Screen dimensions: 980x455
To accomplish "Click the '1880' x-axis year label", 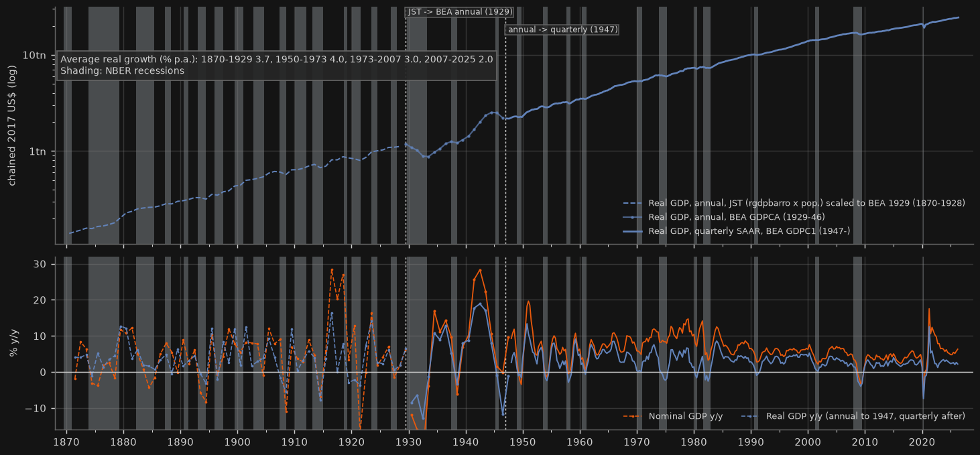I will (x=122, y=442).
